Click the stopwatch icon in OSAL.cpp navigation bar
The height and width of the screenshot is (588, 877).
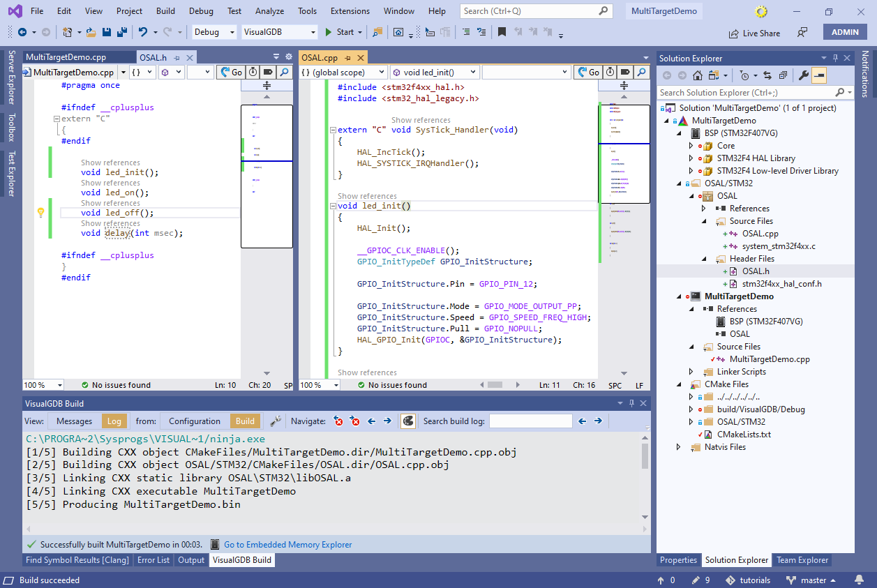(610, 72)
